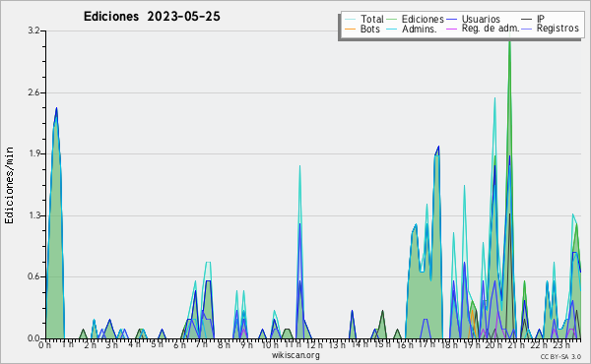Click the Admins. legend label
Viewport: 591px width, 364px height.
420,29
